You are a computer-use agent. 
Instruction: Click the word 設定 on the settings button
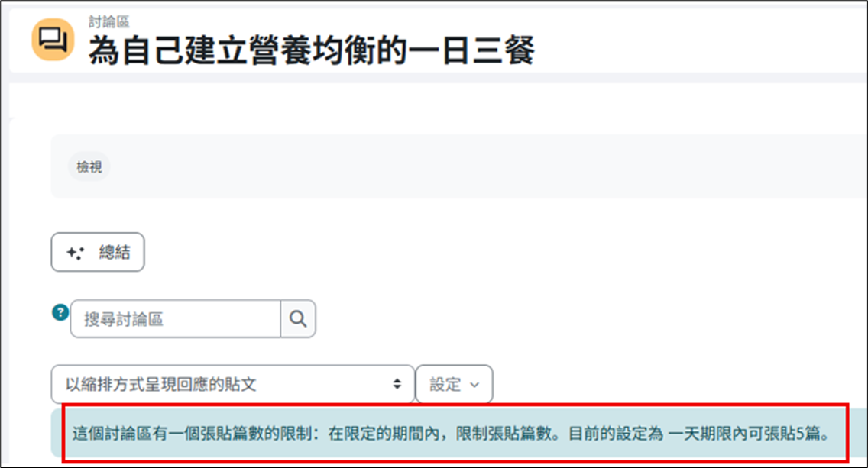445,385
